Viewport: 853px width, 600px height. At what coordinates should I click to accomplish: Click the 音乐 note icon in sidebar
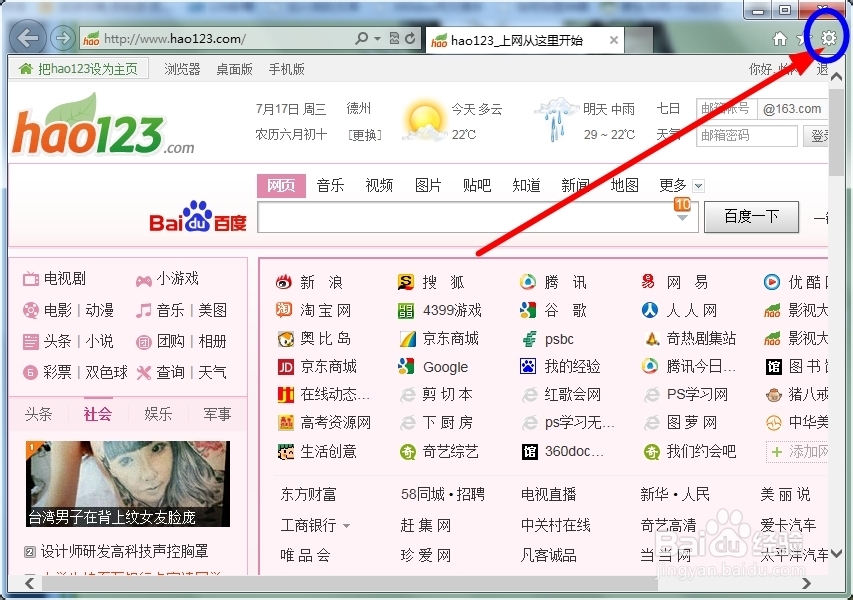coord(144,311)
